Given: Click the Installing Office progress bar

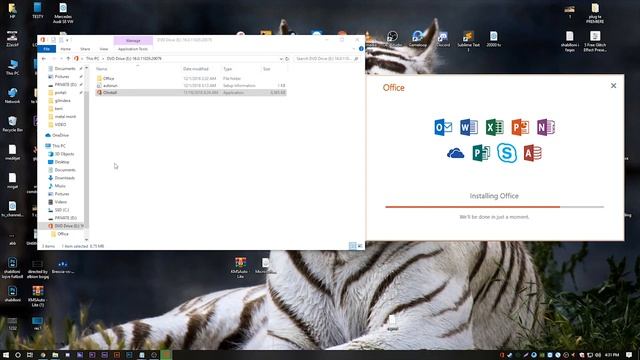Looking at the screenshot, I should pyautogui.click(x=494, y=207).
